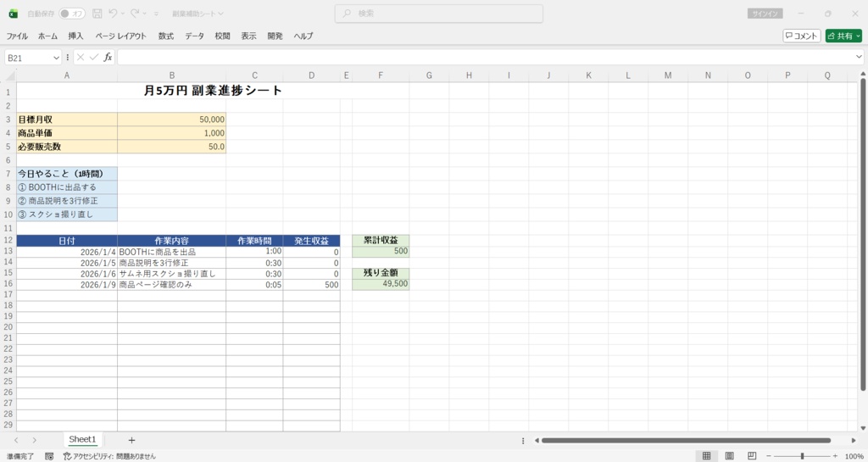Click the green 共有 share button
The height and width of the screenshot is (462, 868).
pos(843,36)
